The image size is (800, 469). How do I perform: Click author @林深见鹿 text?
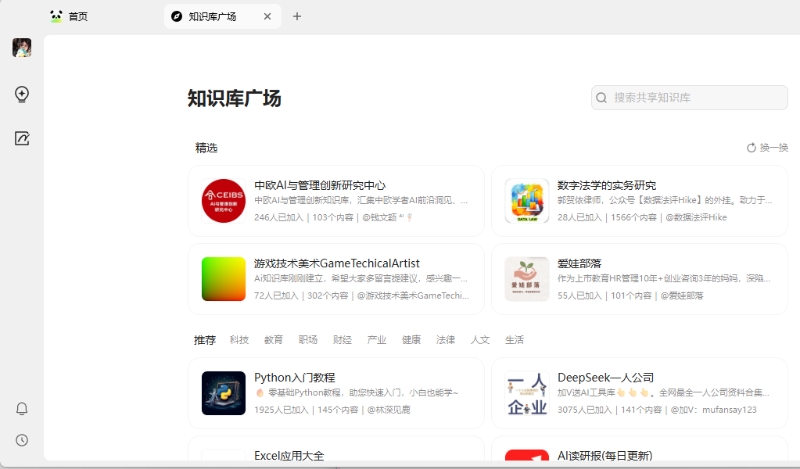(x=389, y=410)
